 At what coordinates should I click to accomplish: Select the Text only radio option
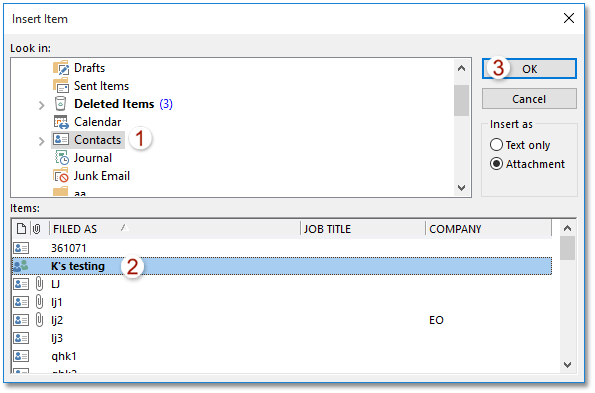pos(496,145)
